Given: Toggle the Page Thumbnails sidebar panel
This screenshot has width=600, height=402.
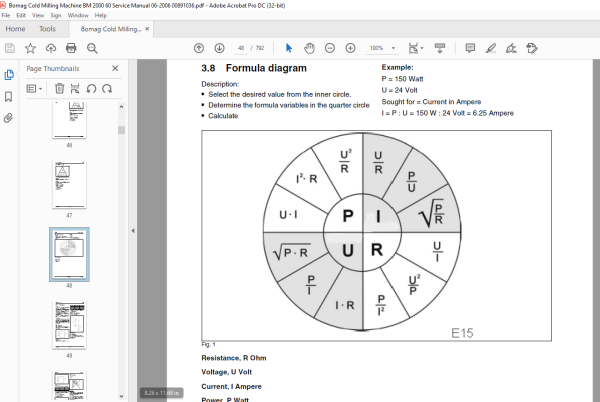Looking at the screenshot, I should click(9, 75).
